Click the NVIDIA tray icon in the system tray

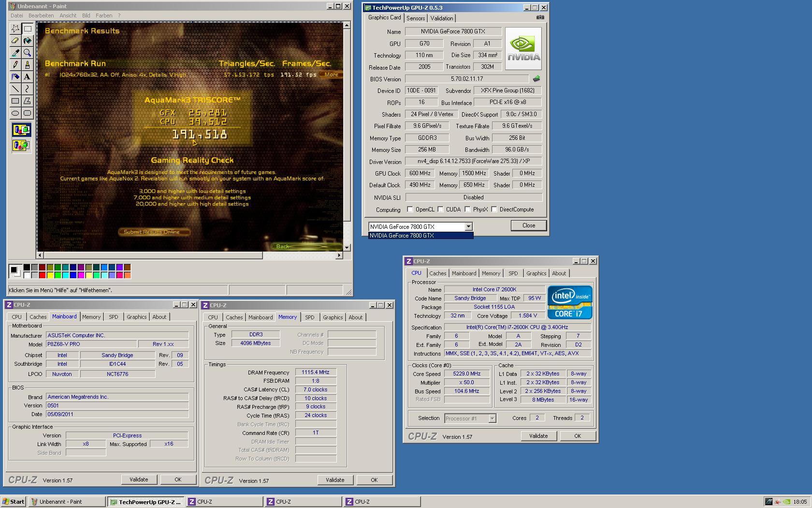point(786,502)
